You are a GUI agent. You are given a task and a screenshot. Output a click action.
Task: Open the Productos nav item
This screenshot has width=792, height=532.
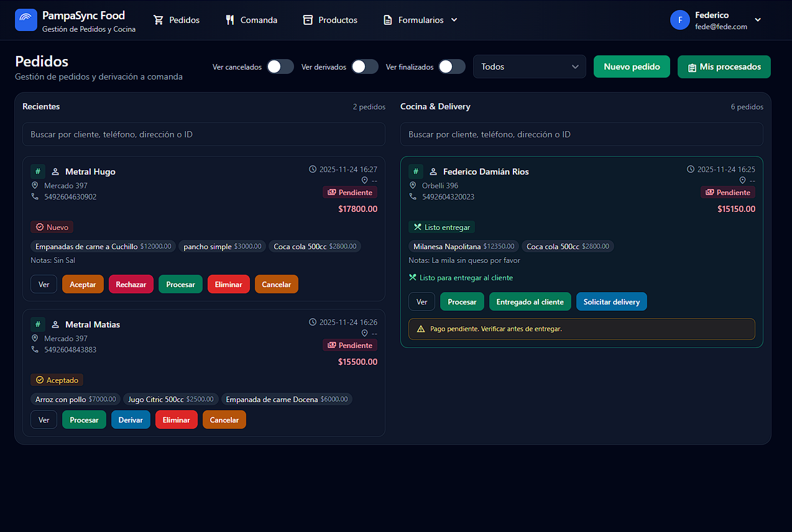click(x=330, y=20)
